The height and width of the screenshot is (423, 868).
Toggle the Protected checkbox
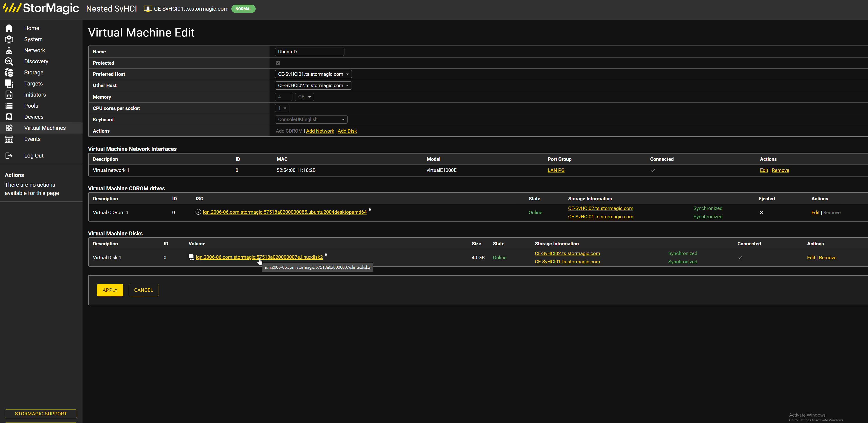278,63
